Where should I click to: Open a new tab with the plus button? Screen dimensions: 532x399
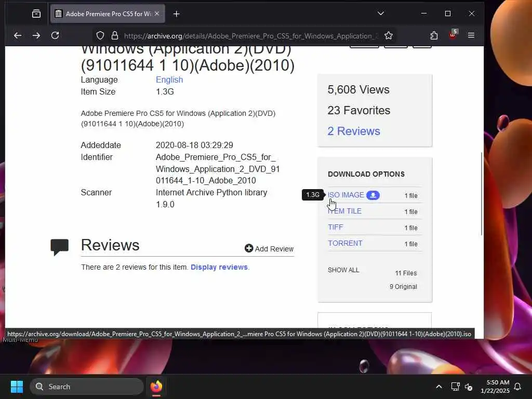point(177,14)
